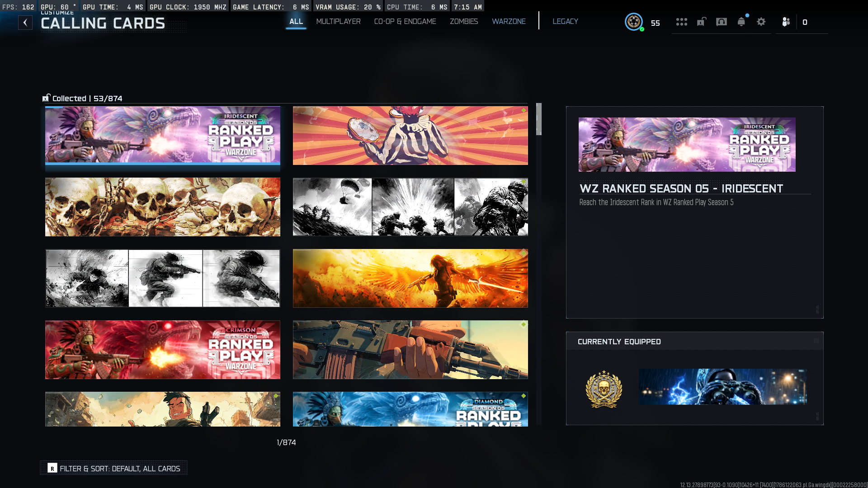
Task: Click the party count 0
Action: pyautogui.click(x=805, y=22)
